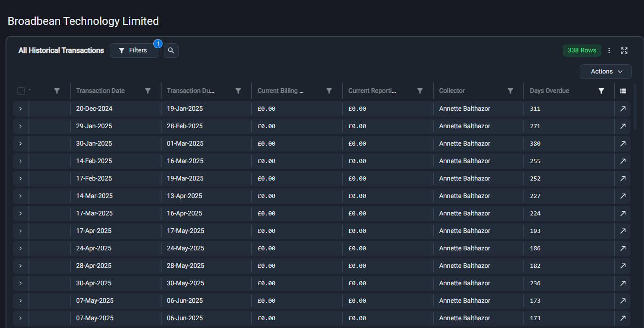The image size is (644, 328).
Task: Tick the select-all checkbox in header
Action: 21,91
